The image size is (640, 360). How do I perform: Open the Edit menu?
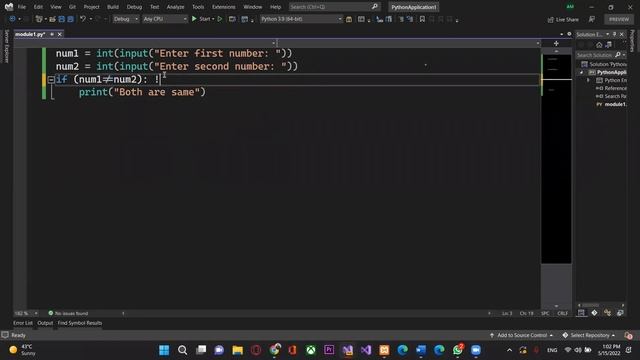[38, 7]
